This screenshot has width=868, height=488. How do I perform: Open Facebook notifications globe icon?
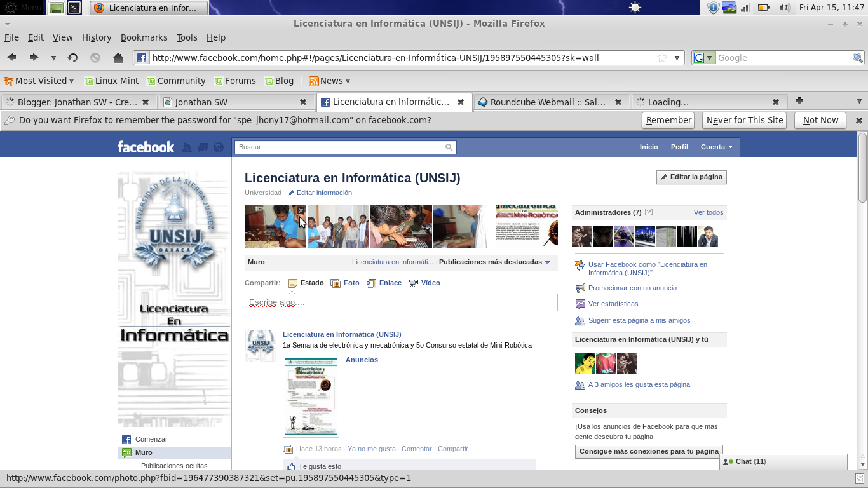pyautogui.click(x=219, y=147)
